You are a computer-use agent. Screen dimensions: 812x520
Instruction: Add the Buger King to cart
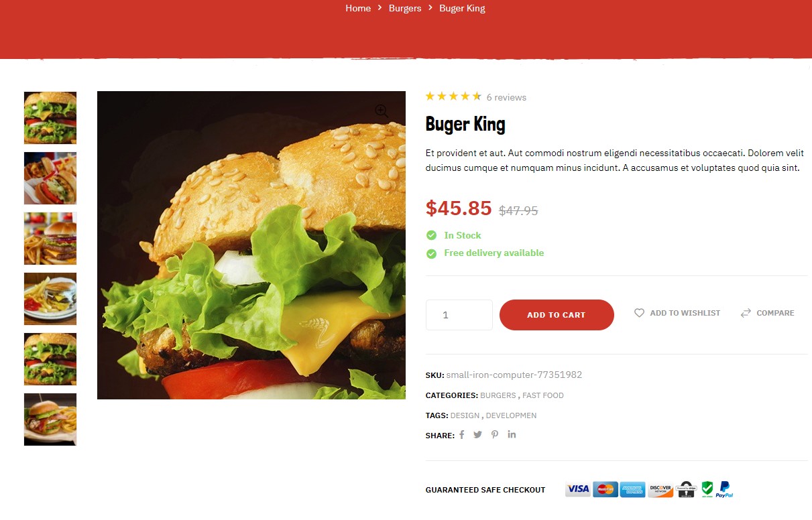click(557, 315)
